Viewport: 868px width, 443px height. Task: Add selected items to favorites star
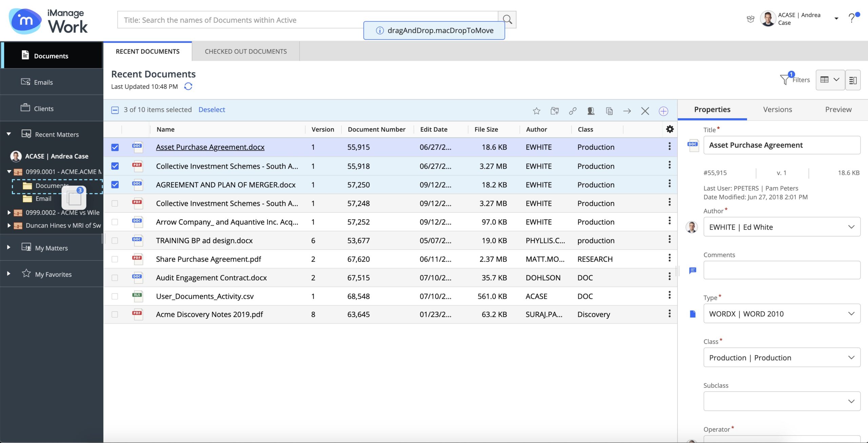(536, 111)
